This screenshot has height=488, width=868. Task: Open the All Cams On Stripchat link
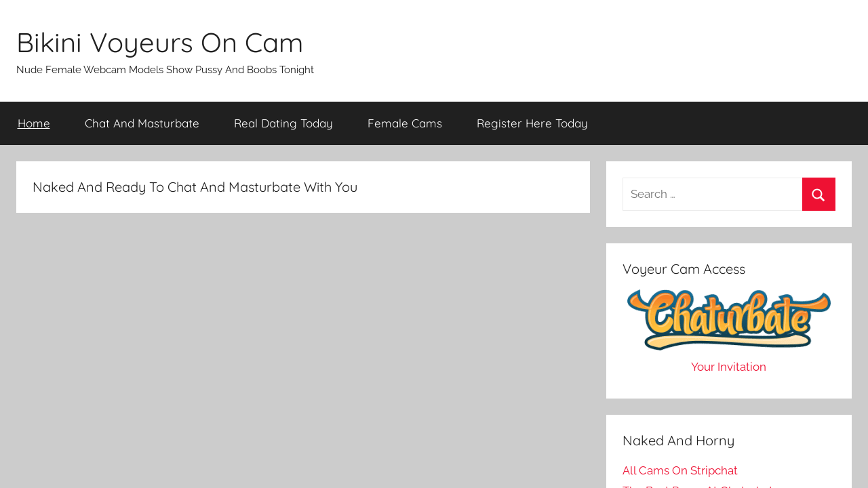(x=680, y=470)
